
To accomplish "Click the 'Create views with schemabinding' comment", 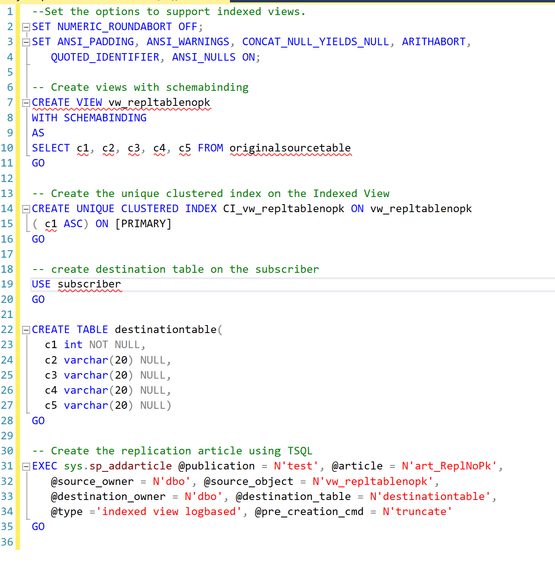I will tap(140, 88).
